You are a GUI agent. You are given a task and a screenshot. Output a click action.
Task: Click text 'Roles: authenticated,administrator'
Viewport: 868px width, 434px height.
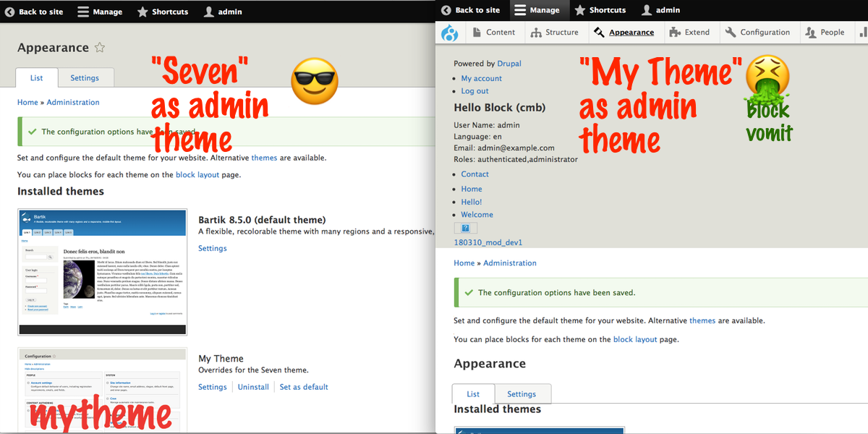click(516, 159)
